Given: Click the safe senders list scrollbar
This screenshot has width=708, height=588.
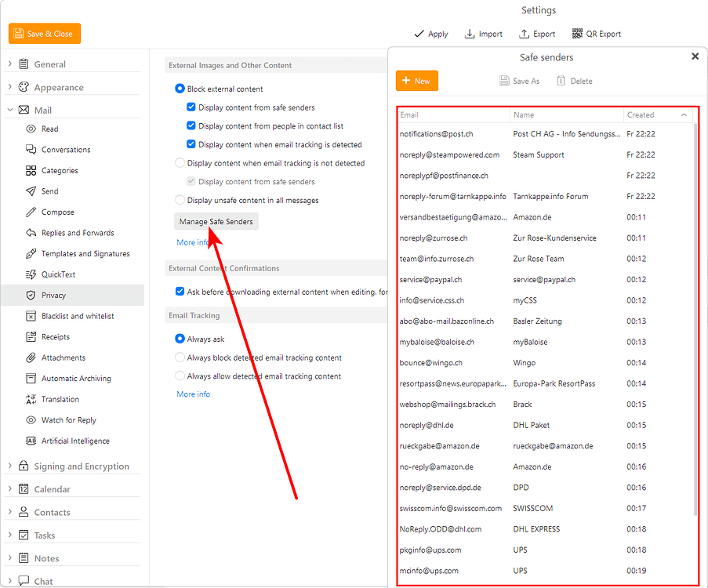Looking at the screenshot, I should 695,318.
